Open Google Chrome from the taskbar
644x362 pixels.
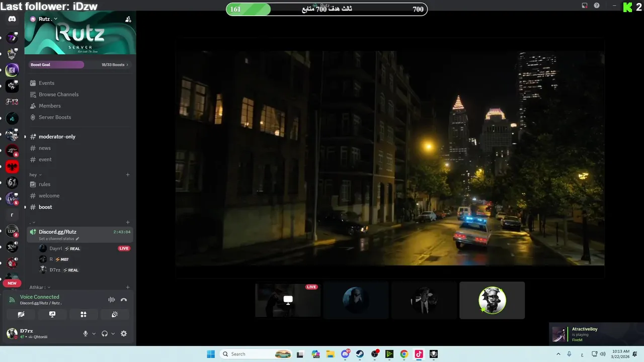[x=404, y=354]
